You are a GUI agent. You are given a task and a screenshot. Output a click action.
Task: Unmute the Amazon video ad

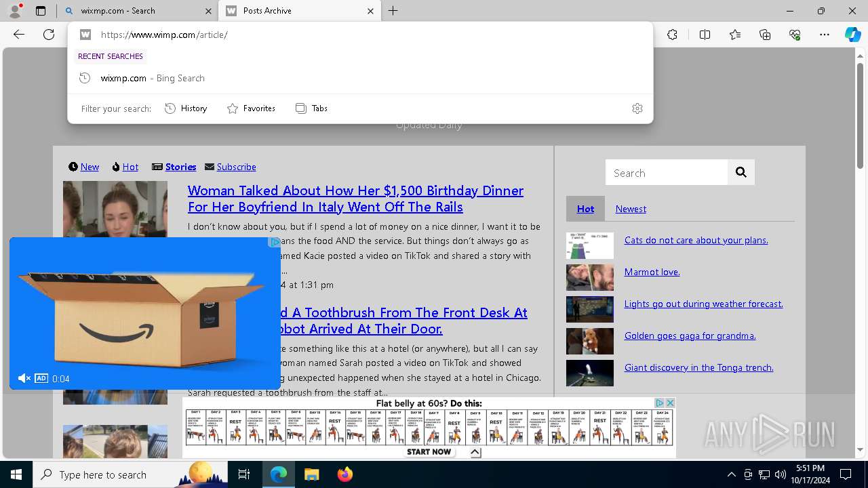[x=24, y=378]
